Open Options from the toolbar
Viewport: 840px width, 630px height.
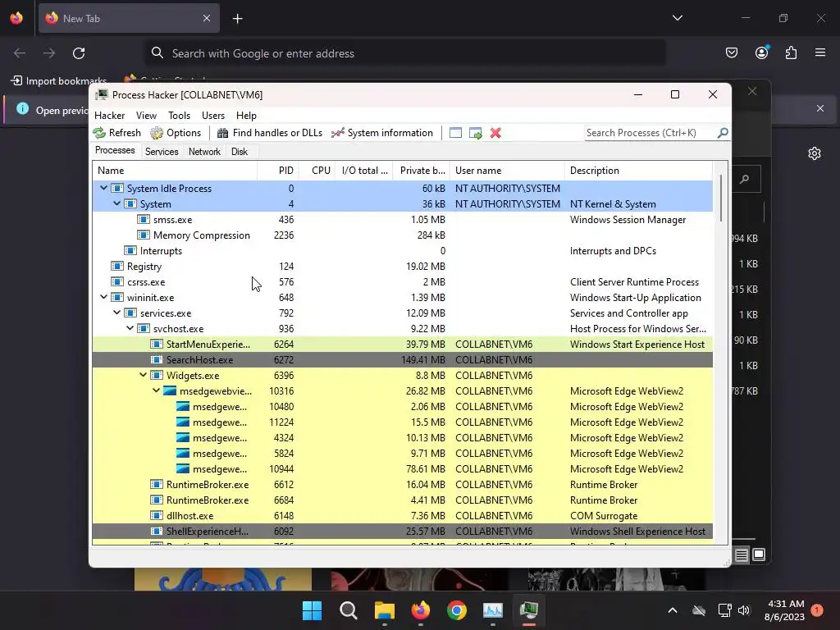[x=176, y=133]
